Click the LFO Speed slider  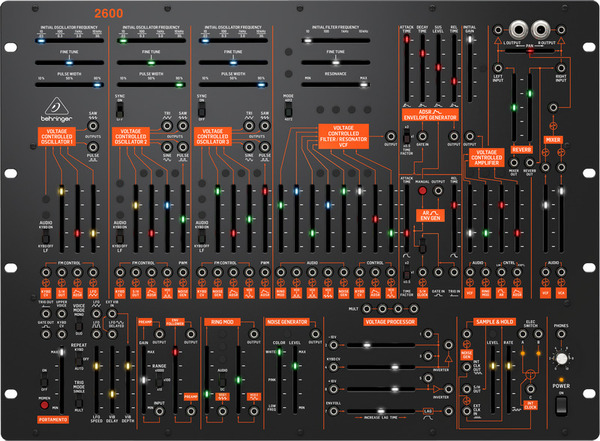click(96, 379)
